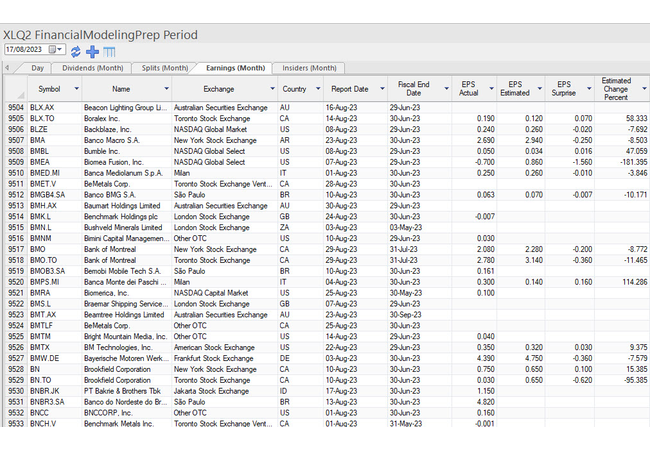650x450 pixels.
Task: Switch to the Dividends (Month) tab
Action: (x=92, y=68)
